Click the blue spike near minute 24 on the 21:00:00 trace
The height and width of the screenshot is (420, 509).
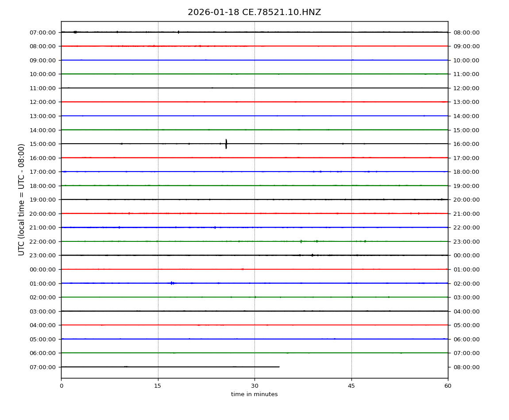pyautogui.click(x=215, y=227)
